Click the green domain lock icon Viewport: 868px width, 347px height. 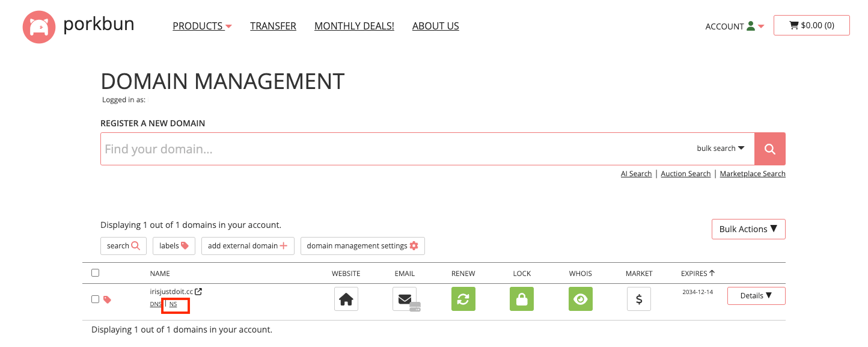click(x=521, y=299)
